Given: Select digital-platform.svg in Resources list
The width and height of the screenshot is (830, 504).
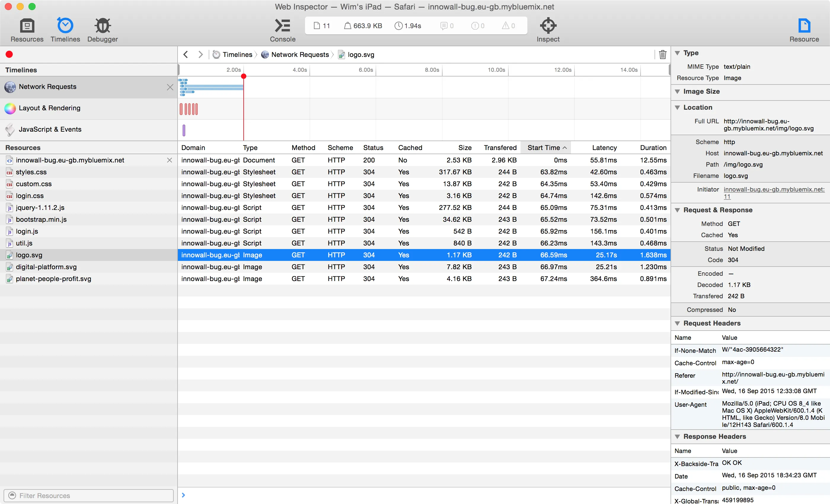Looking at the screenshot, I should pos(46,267).
